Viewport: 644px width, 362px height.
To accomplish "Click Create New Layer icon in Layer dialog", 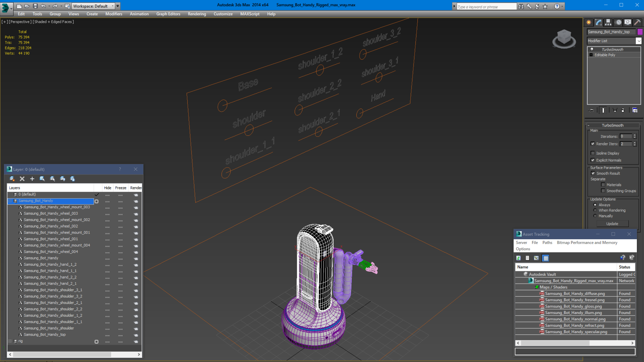I will [12, 178].
